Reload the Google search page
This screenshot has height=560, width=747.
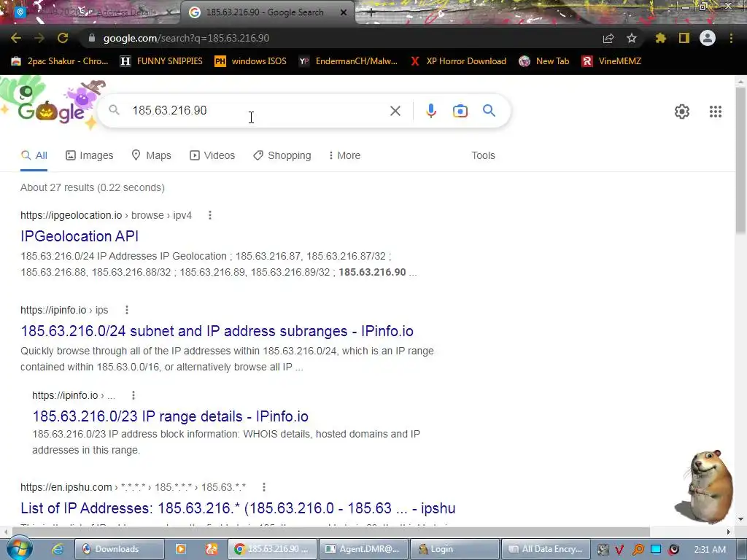63,38
